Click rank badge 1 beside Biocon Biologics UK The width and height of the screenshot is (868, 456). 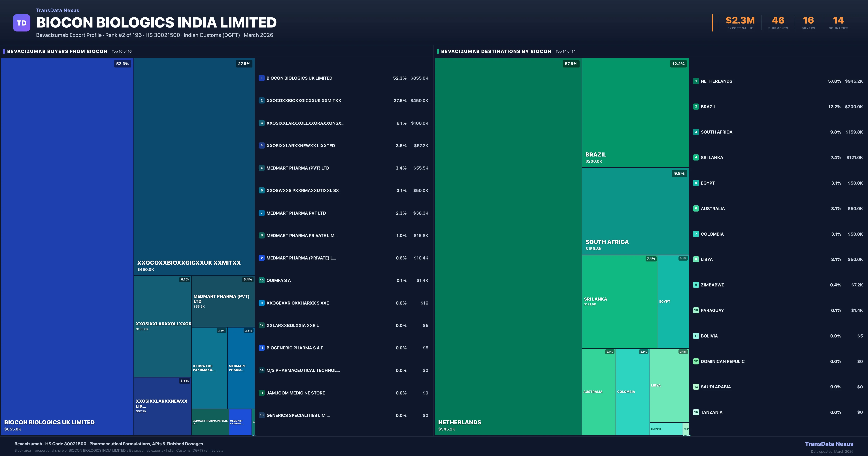point(261,78)
